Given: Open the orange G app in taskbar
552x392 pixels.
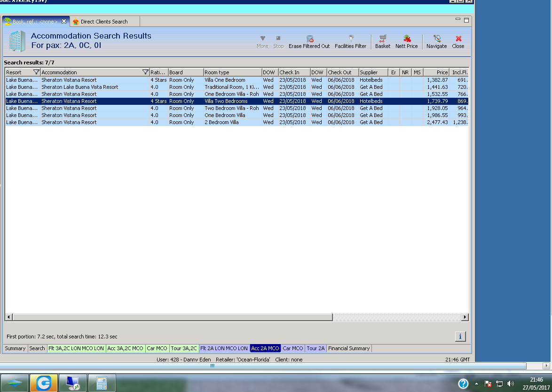Looking at the screenshot, I should pyautogui.click(x=44, y=383).
